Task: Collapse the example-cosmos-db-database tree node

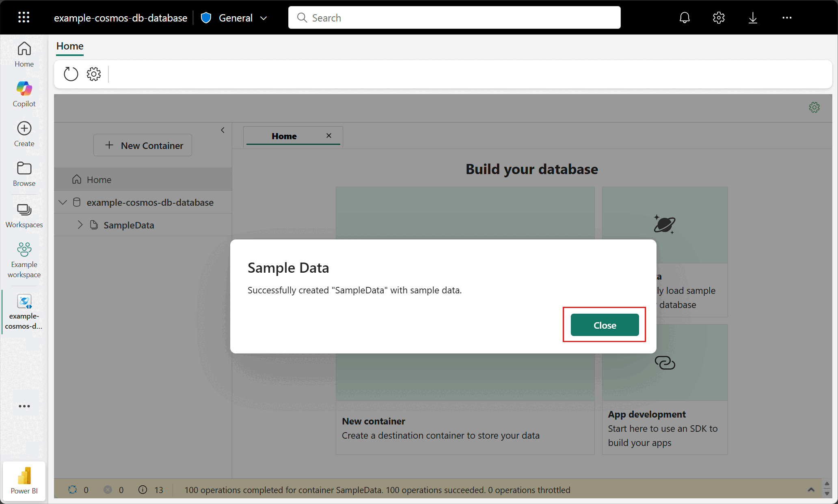Action: point(63,202)
